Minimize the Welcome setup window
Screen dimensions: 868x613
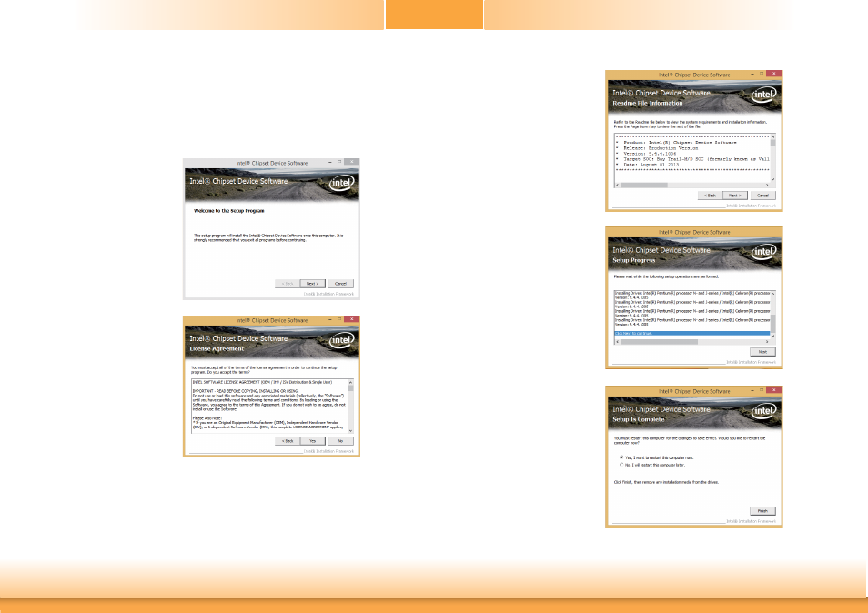(x=330, y=163)
